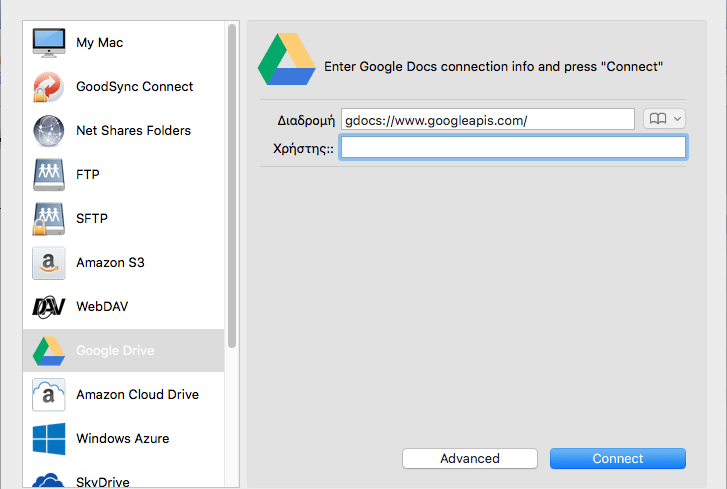Choose the Amazon Cloud Drive icon
727x489 pixels.
tap(49, 395)
